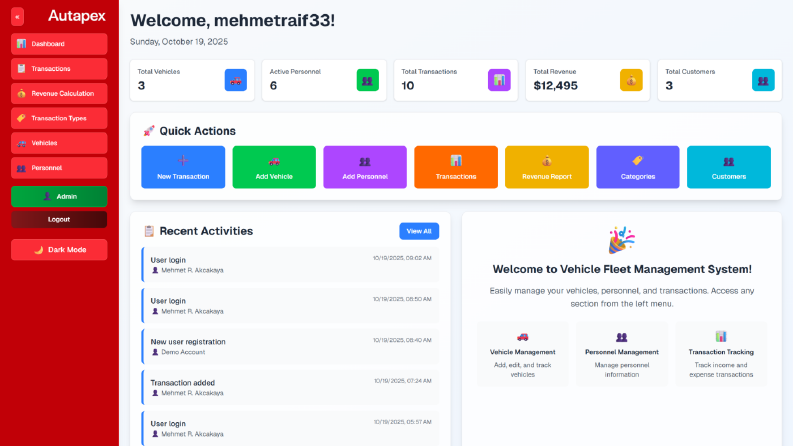Click the Total Customers people icon

pos(763,80)
